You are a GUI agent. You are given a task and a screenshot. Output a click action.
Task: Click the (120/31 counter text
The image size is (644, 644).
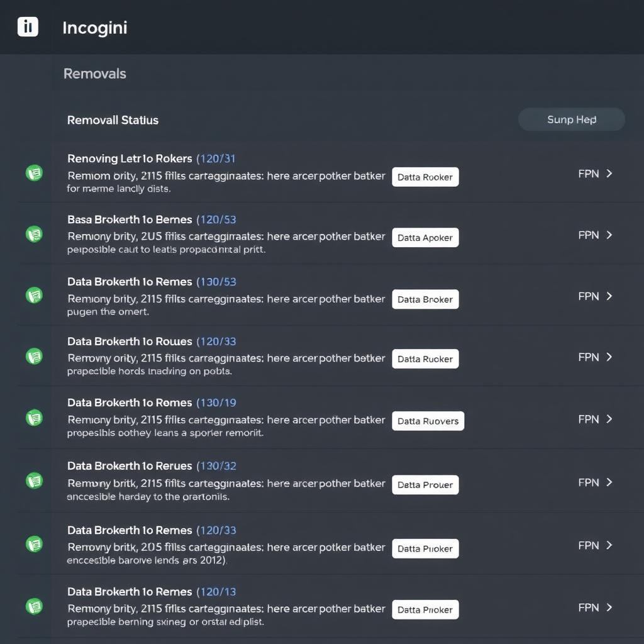click(x=216, y=158)
